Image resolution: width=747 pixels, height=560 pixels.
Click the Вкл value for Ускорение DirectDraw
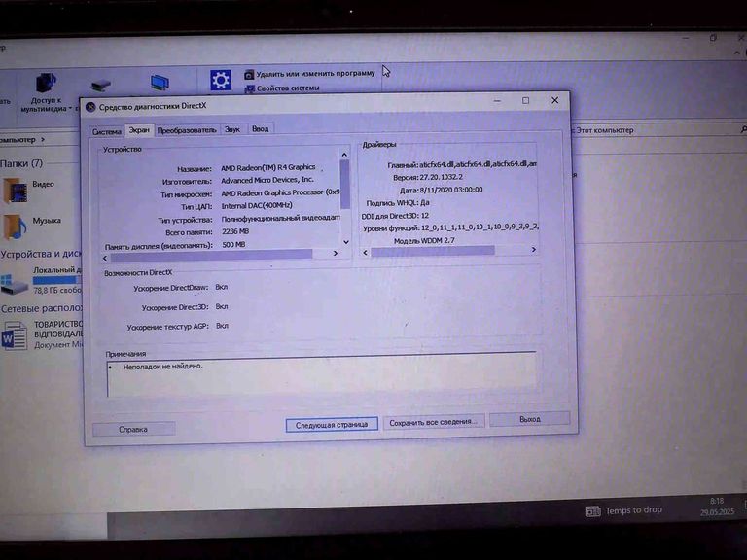pyautogui.click(x=222, y=287)
